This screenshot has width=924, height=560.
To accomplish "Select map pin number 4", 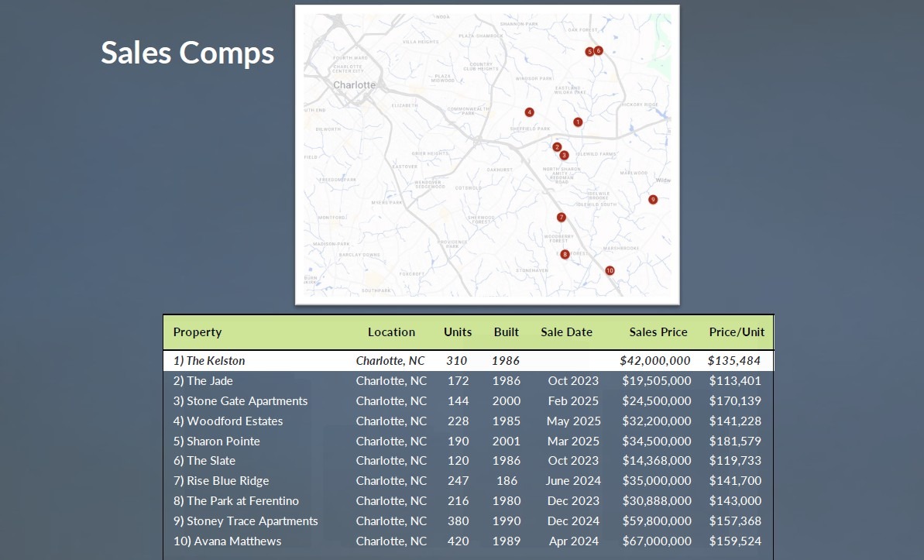I will tap(529, 112).
